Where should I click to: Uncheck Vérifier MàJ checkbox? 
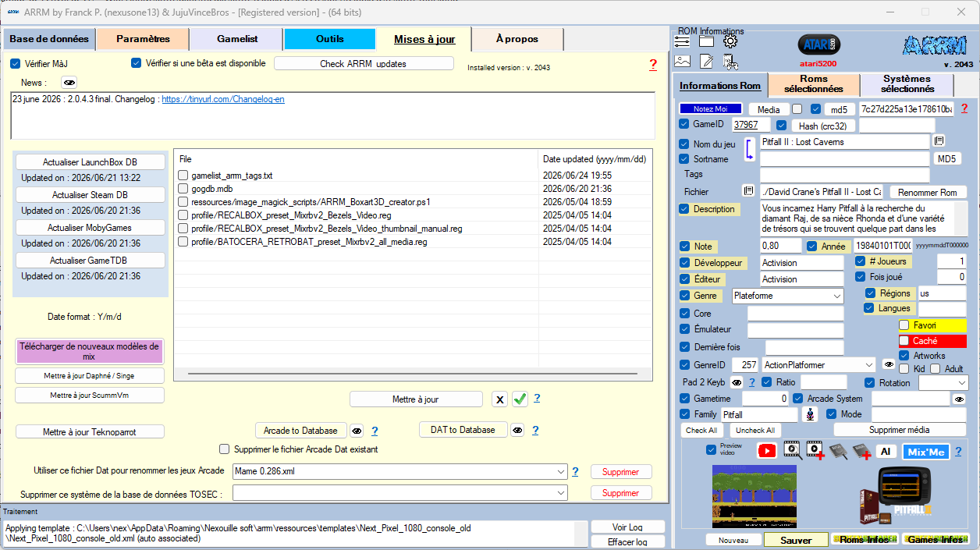pos(15,64)
